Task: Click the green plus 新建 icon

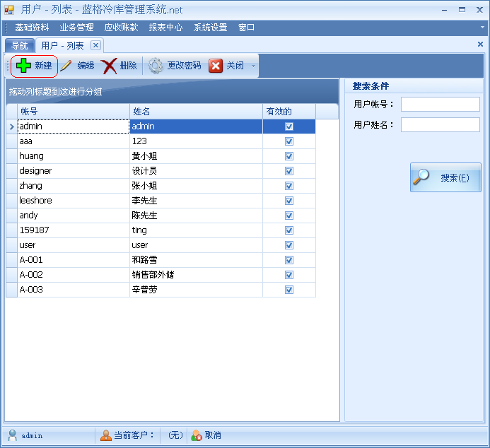Action: click(23, 66)
